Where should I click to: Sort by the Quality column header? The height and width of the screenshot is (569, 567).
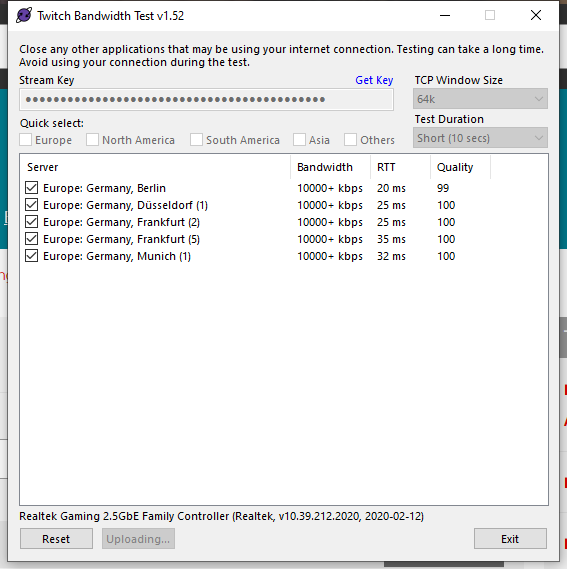coord(460,167)
